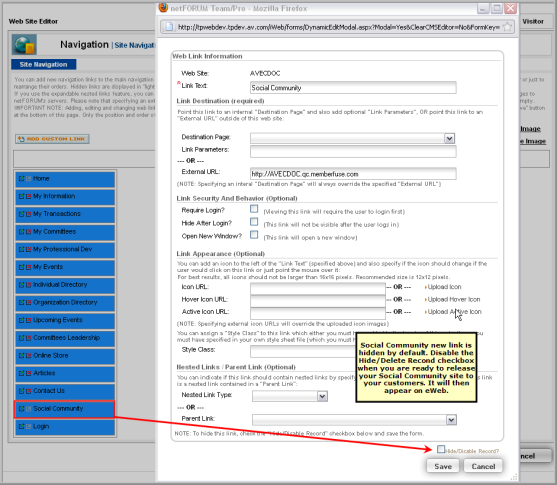557x485 pixels.
Task: Click the Navigation globe icon
Action: click(x=24, y=45)
